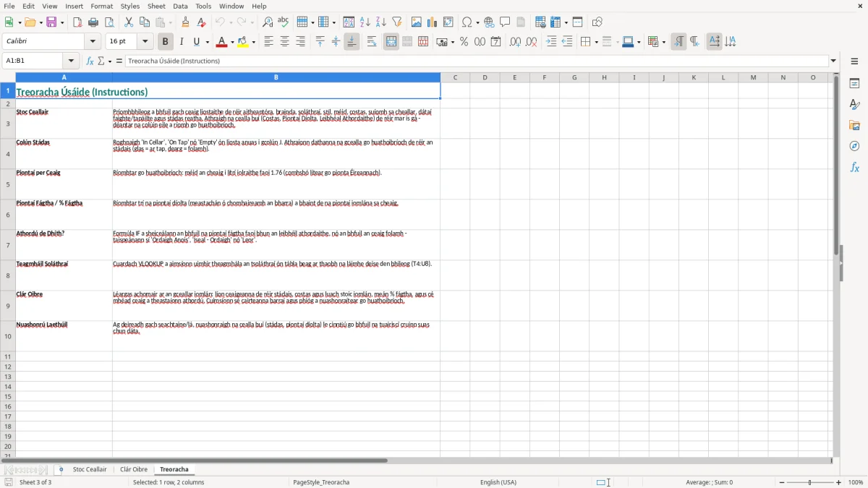
Task: Open the font name dropdown
Action: (x=93, y=42)
